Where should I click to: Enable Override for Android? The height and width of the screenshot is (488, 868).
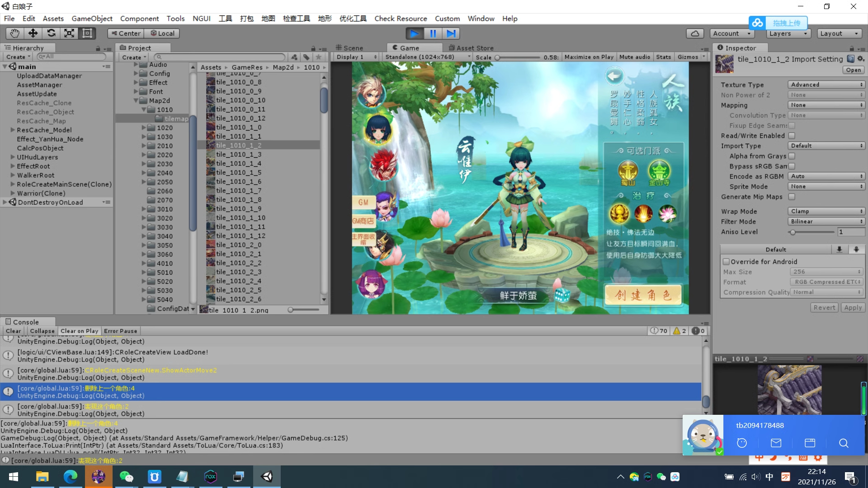[x=726, y=262]
